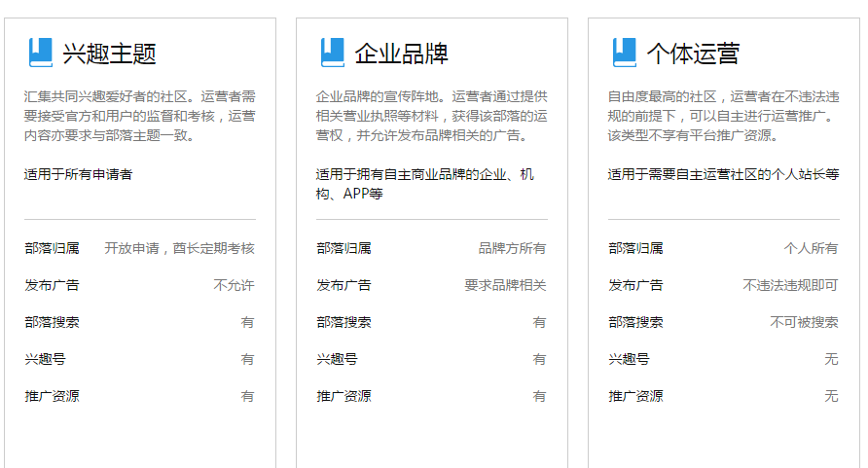Click 兴趣号 value 无 in 个体运营 card

tap(831, 359)
